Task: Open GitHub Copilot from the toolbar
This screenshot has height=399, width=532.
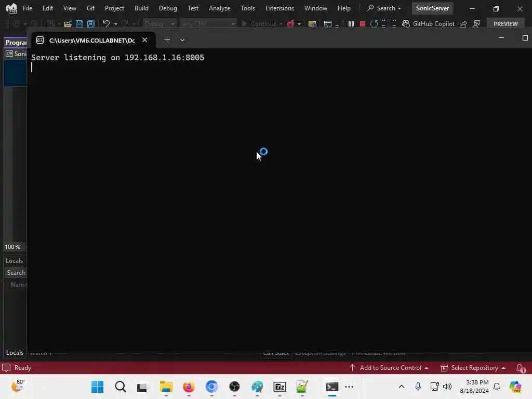Action: (x=428, y=24)
